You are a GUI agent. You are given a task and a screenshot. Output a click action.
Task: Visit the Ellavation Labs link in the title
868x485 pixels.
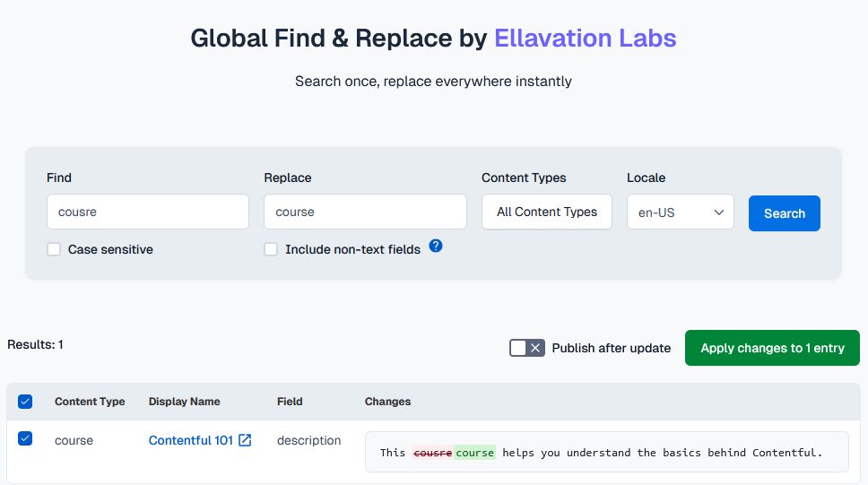pos(585,38)
